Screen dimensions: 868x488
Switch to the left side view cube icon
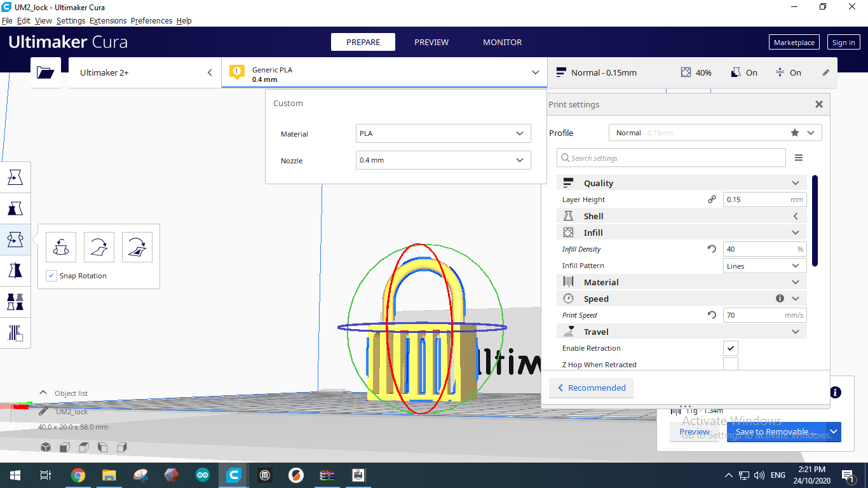pyautogui.click(x=103, y=447)
